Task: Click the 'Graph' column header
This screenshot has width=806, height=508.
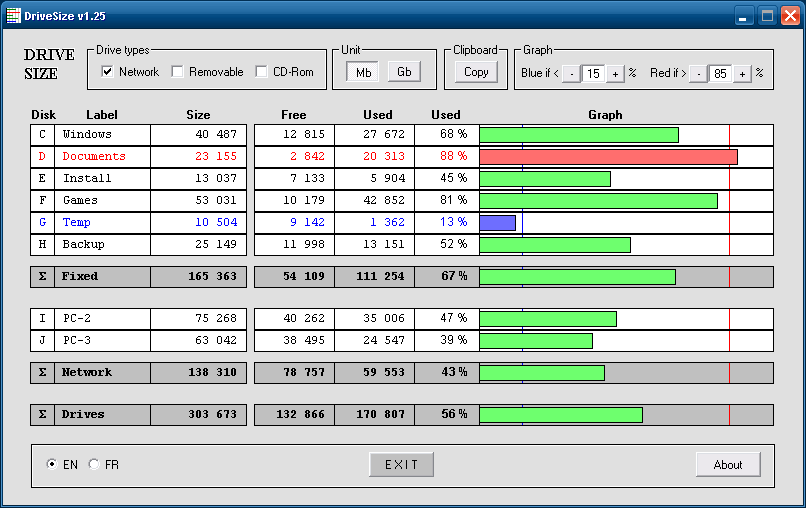Action: [x=605, y=115]
